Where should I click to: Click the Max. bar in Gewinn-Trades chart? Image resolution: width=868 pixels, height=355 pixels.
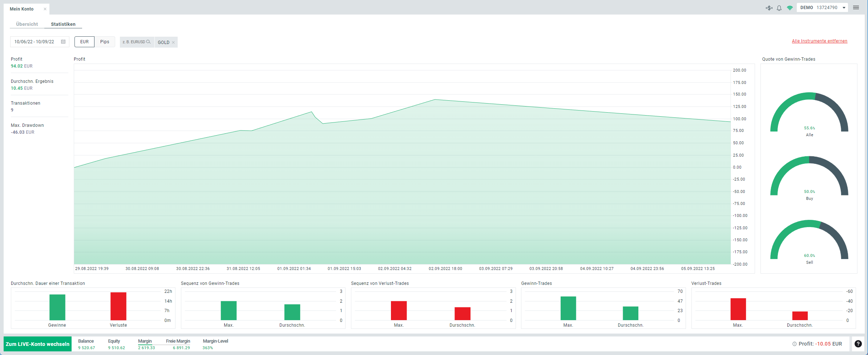pos(568,308)
